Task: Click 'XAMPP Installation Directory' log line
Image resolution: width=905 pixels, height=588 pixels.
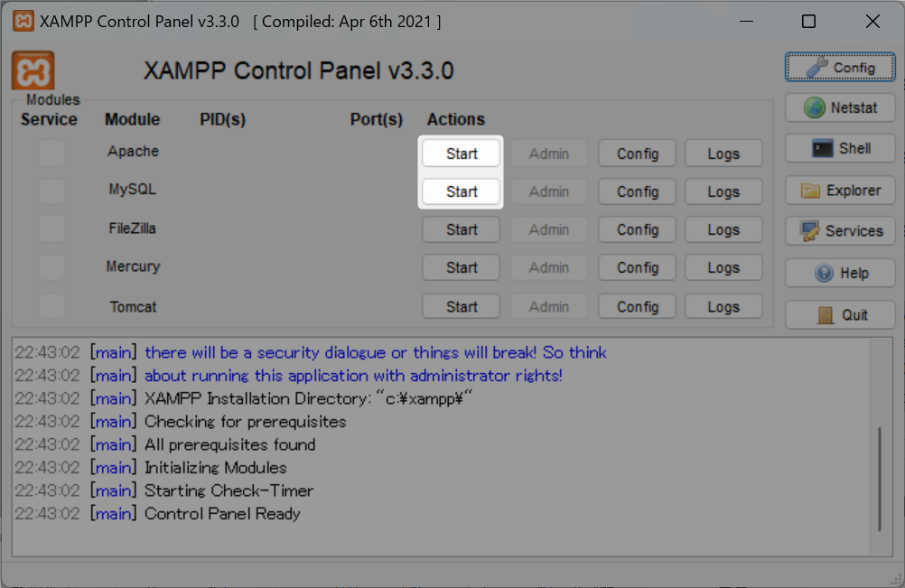Action: click(308, 398)
